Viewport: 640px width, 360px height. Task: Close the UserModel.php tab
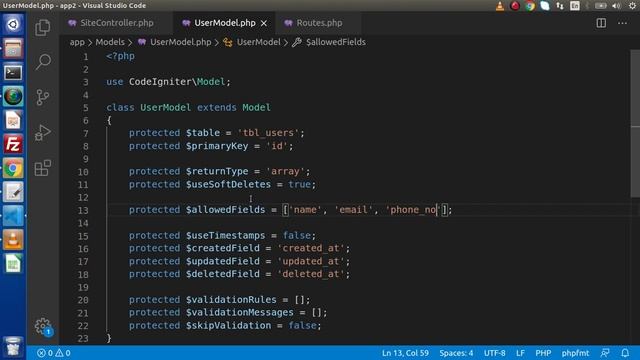click(264, 23)
